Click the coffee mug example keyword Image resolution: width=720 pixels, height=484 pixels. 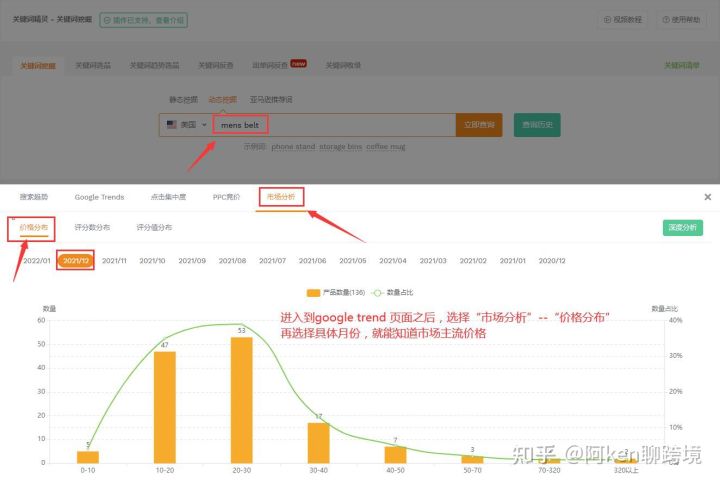386,146
